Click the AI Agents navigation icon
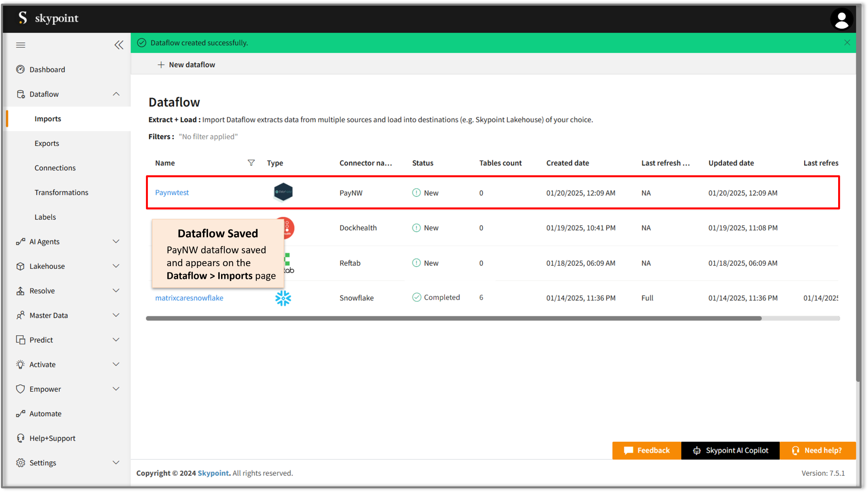The width and height of the screenshot is (868, 492). point(20,241)
